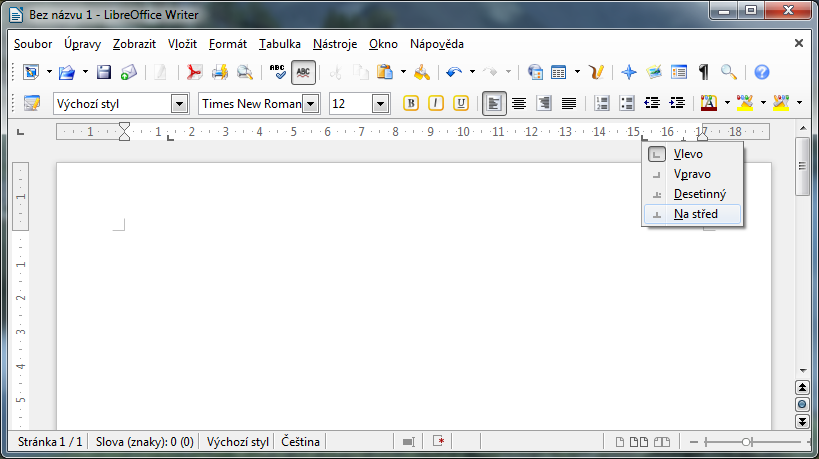
Task: Expand font color dropdown arrow
Action: point(727,103)
